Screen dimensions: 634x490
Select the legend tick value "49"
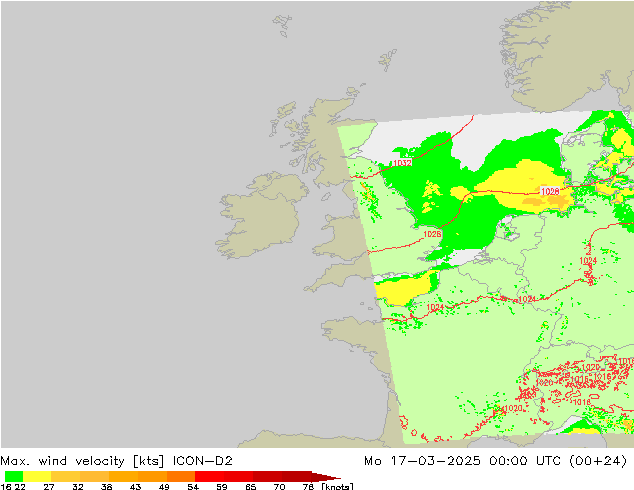pyautogui.click(x=164, y=486)
